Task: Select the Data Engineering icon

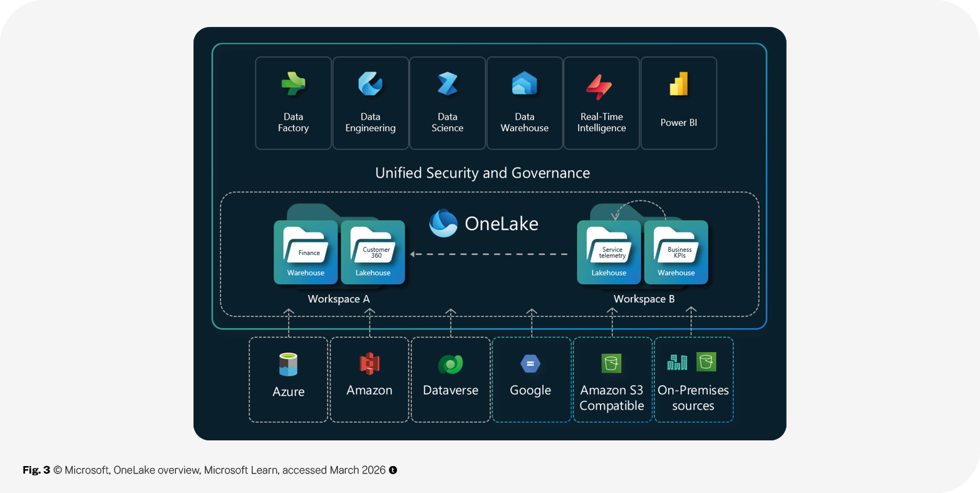Action: click(370, 84)
